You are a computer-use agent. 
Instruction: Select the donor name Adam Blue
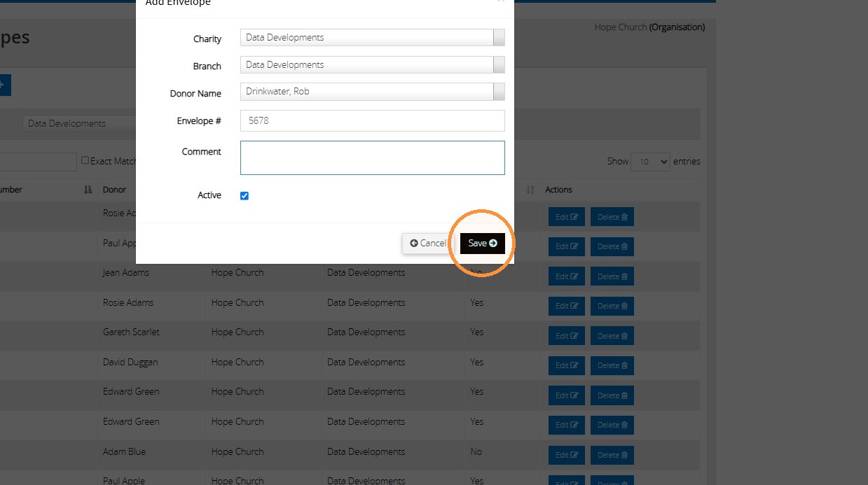tap(124, 451)
